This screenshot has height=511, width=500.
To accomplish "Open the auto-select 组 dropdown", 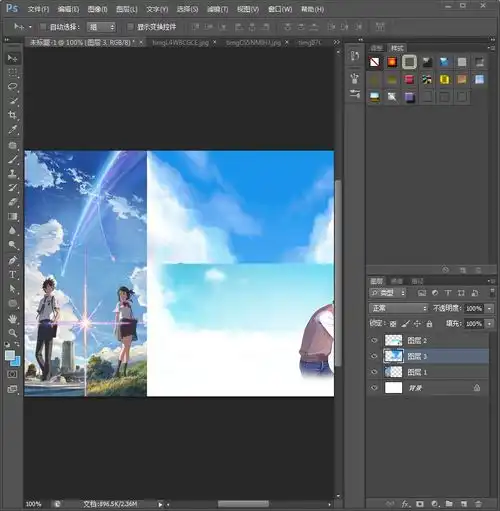I will pyautogui.click(x=101, y=27).
